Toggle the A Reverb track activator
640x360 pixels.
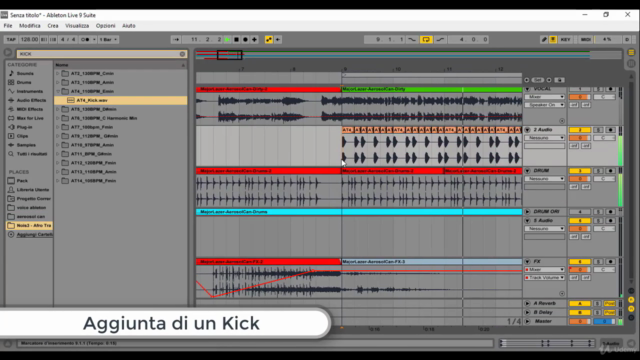[x=580, y=304]
